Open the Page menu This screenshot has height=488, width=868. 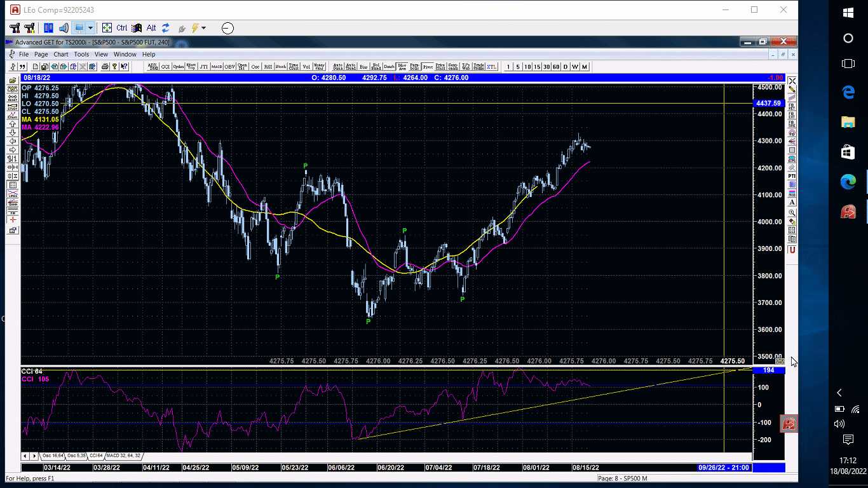point(41,54)
